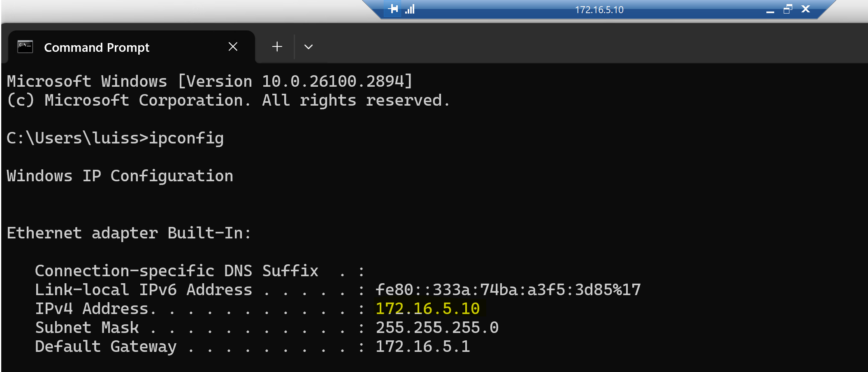Click the Windows IP Configuration heading line
Image resolution: width=868 pixels, height=372 pixels.
coord(120,176)
